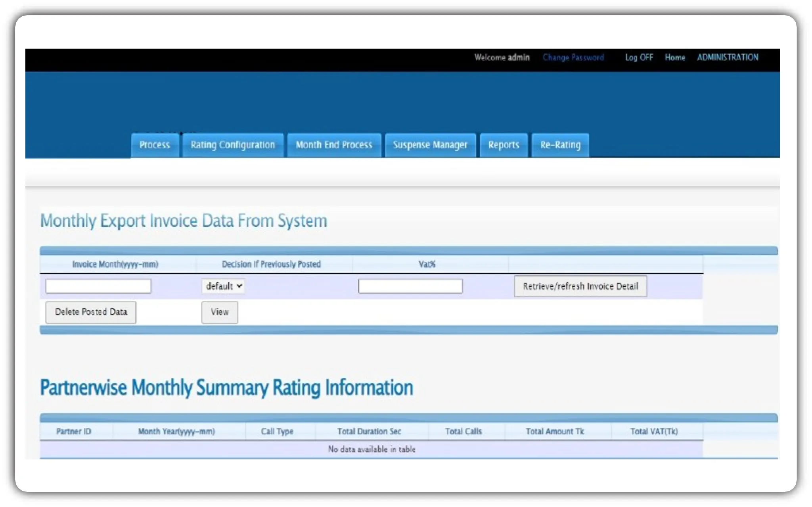Click the Welcome admin label
The width and height of the screenshot is (812, 507).
pyautogui.click(x=502, y=58)
